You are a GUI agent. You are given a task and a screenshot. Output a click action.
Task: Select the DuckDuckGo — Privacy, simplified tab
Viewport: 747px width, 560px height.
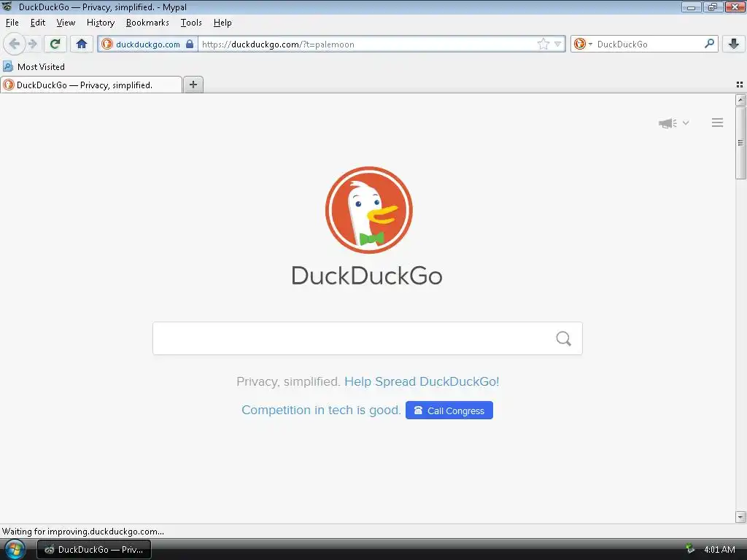[91, 85]
